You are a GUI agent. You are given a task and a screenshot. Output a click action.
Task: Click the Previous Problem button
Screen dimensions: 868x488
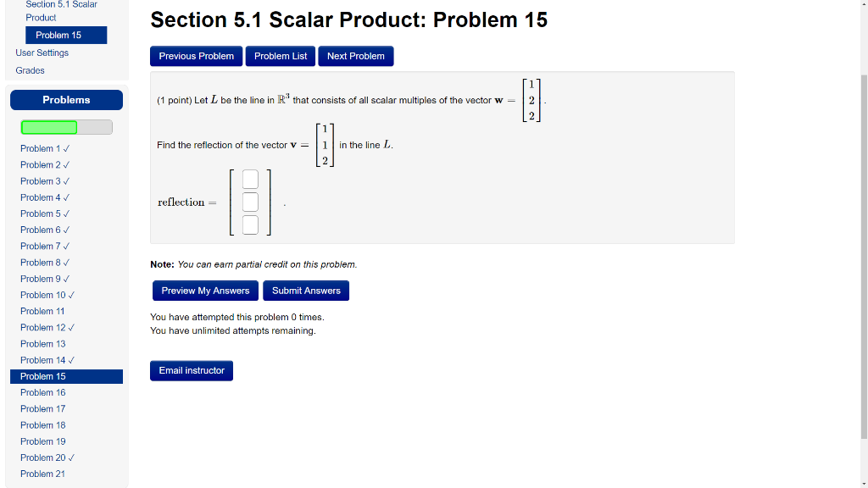click(x=196, y=56)
